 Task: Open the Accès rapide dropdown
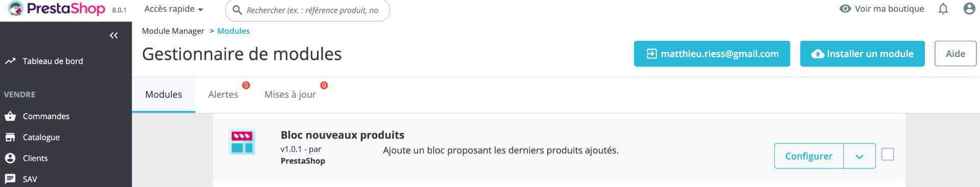click(174, 9)
